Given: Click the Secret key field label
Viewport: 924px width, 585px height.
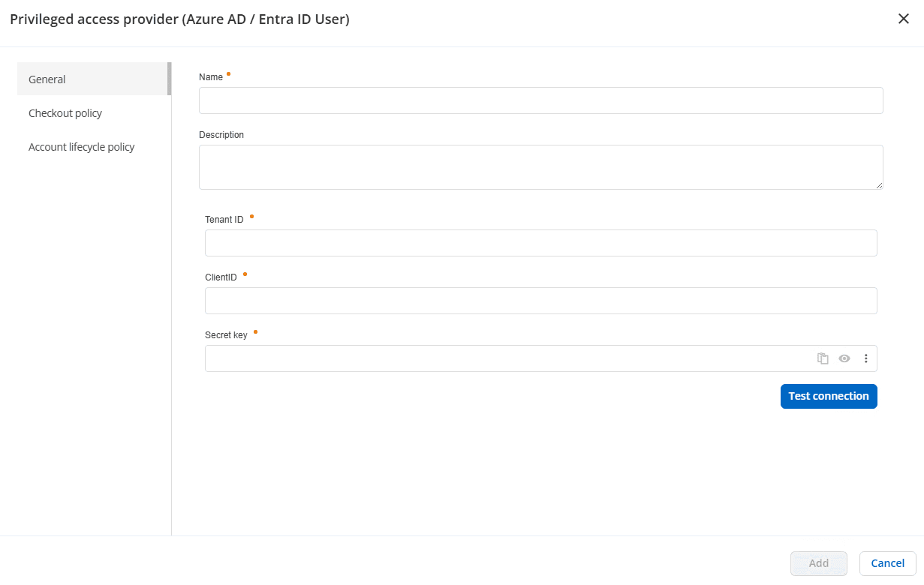Looking at the screenshot, I should [226, 335].
